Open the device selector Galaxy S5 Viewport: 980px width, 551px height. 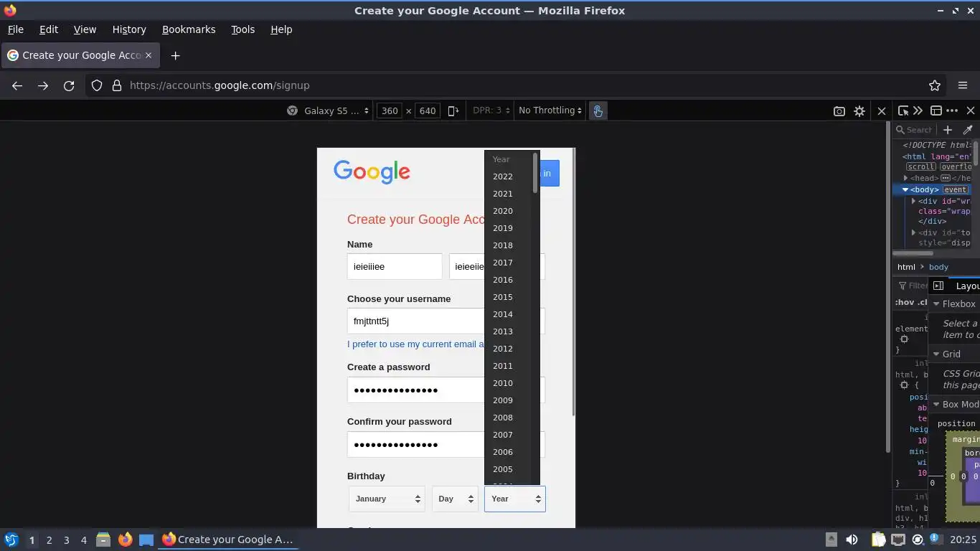[335, 110]
